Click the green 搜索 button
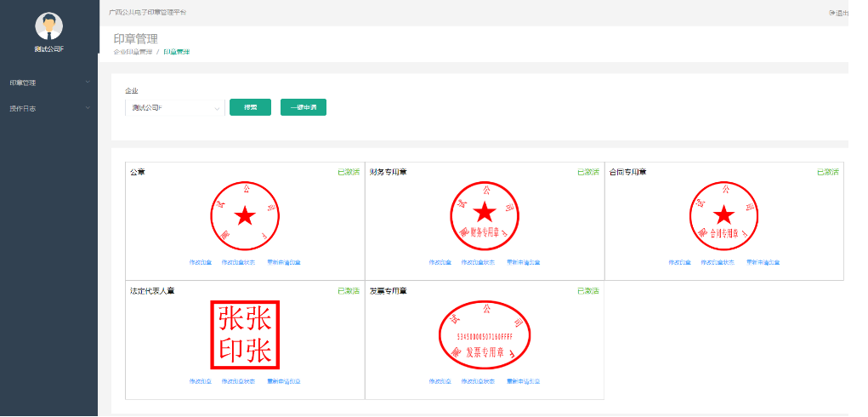 click(x=250, y=107)
